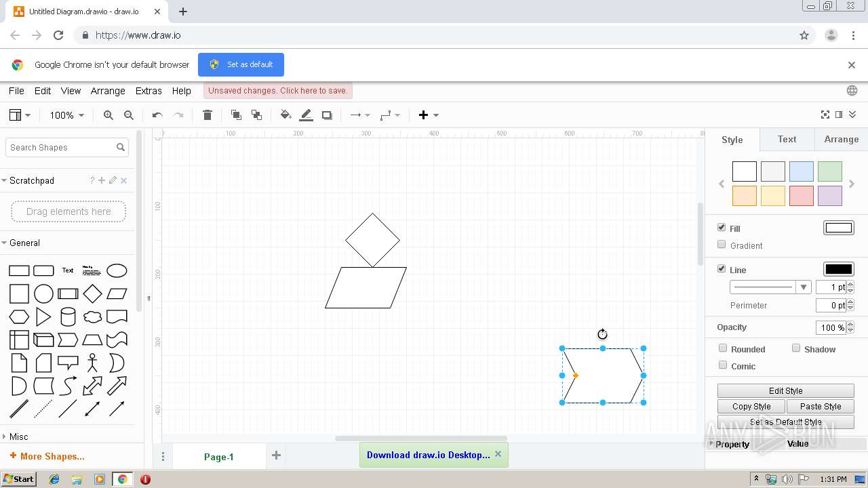This screenshot has width=868, height=488.
Task: Switch to the Arrange tab in format panel
Action: [x=841, y=139]
